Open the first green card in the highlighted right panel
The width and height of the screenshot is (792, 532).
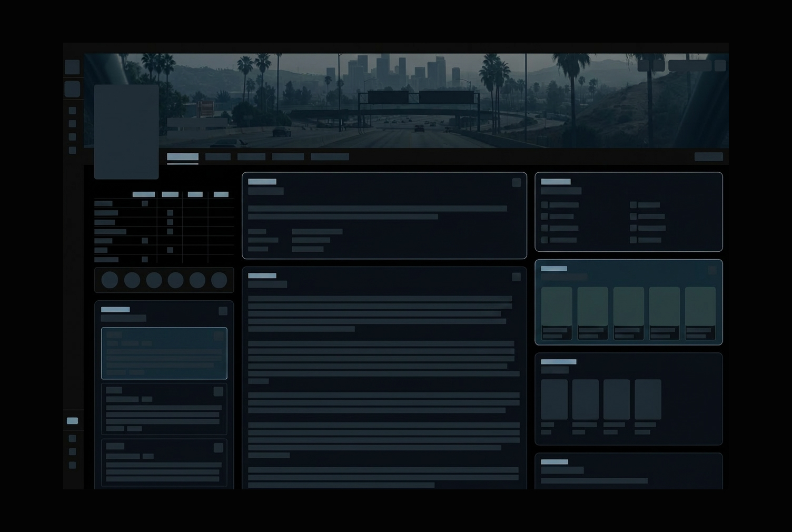[x=557, y=313]
